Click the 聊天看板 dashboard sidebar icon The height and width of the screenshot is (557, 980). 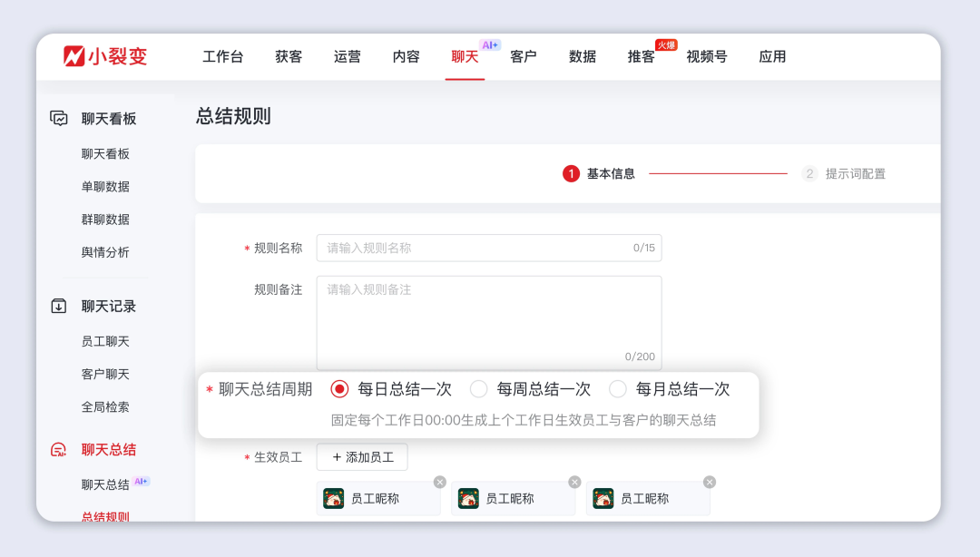pyautogui.click(x=59, y=118)
